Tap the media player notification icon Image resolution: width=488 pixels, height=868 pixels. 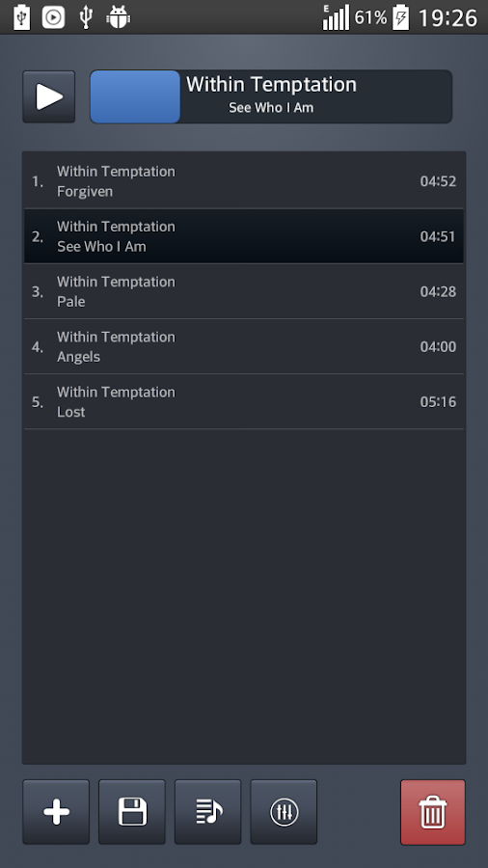[53, 17]
